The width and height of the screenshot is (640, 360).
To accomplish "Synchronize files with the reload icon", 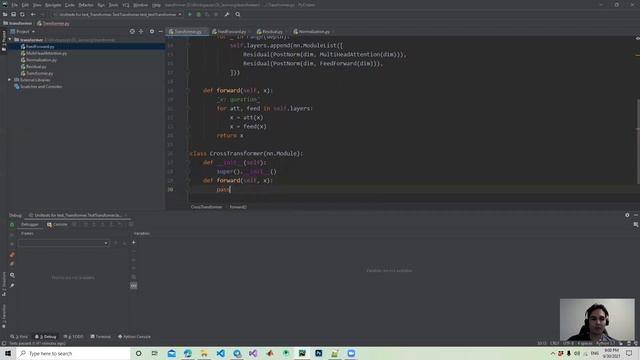I will point(22,14).
